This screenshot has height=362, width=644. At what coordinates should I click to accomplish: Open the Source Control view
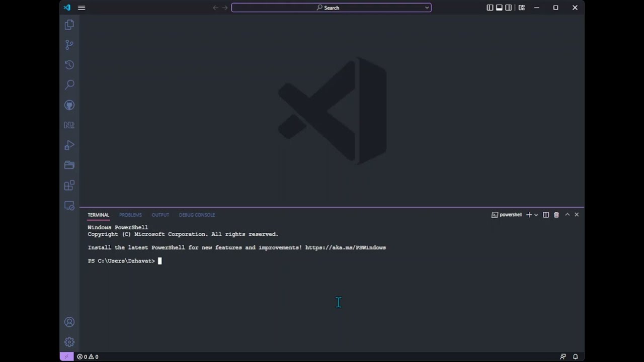[69, 45]
